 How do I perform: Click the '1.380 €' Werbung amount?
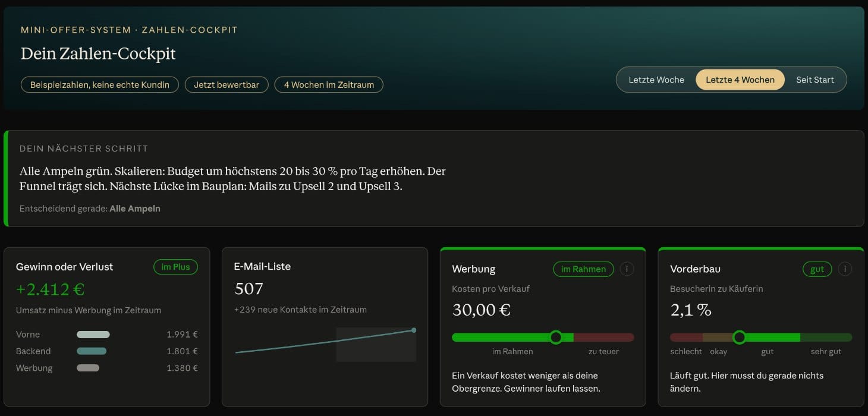point(183,368)
